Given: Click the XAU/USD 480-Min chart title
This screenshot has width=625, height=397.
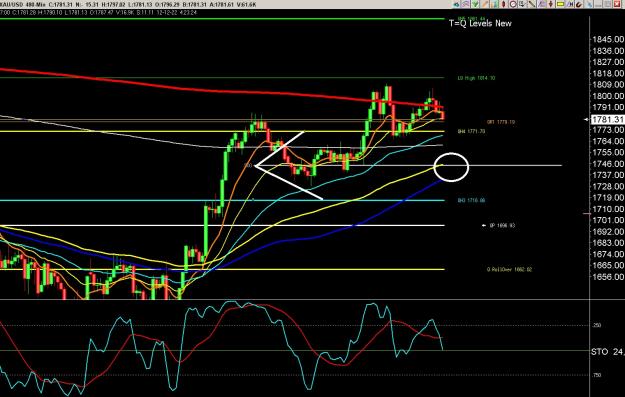Looking at the screenshot, I should (23, 4).
